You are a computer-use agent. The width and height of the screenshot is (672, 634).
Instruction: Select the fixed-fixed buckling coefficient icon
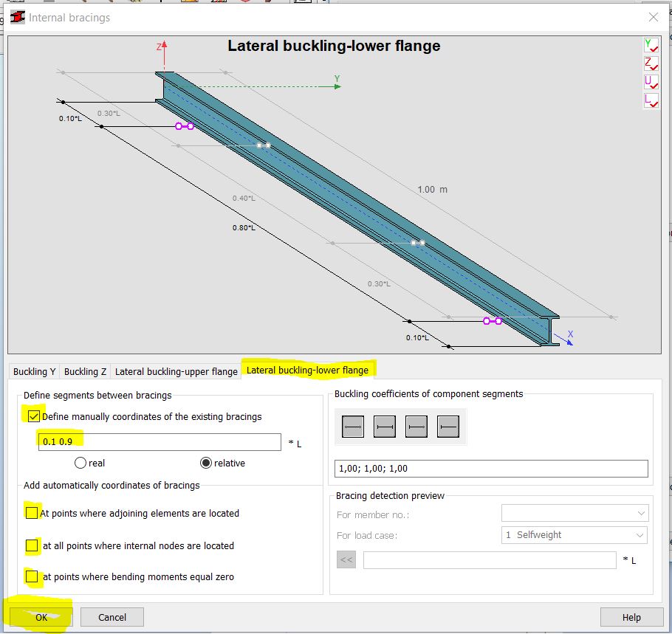tap(384, 427)
